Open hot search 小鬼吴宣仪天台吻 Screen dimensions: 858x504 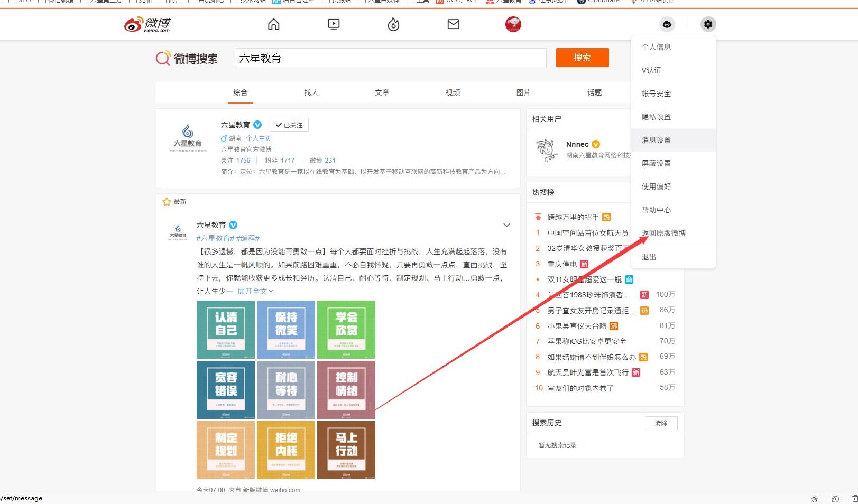tap(577, 326)
